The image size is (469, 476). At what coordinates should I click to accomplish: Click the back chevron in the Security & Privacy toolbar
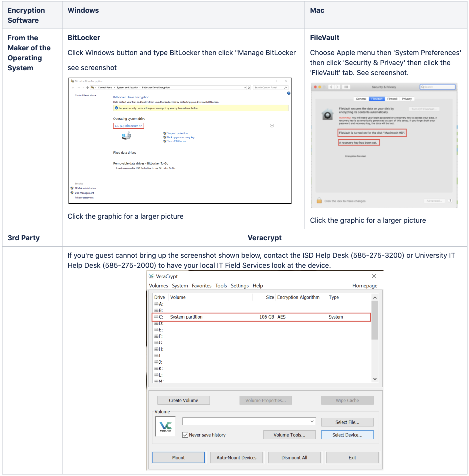pyautogui.click(x=331, y=87)
